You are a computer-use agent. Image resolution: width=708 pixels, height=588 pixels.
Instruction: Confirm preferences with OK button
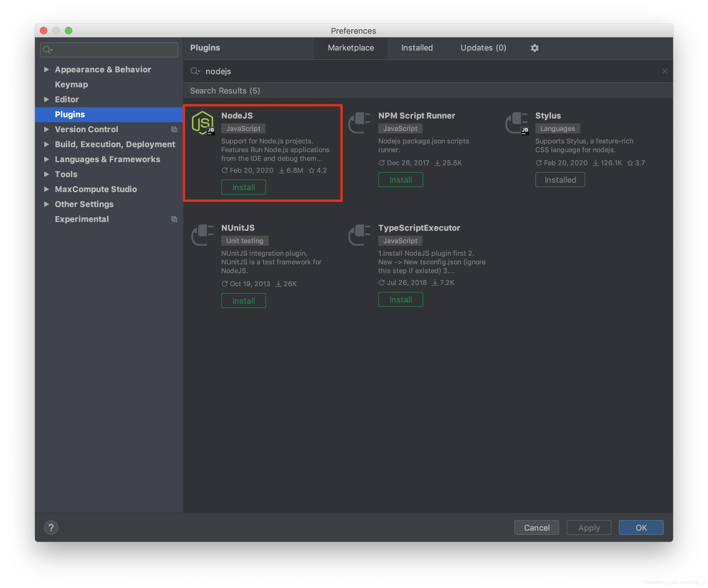tap(641, 528)
